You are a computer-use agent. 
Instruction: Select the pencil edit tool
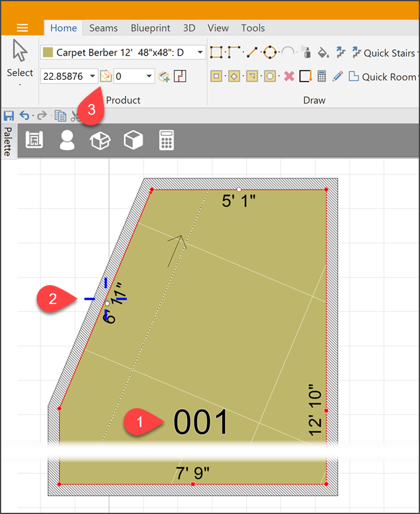pyautogui.click(x=337, y=76)
